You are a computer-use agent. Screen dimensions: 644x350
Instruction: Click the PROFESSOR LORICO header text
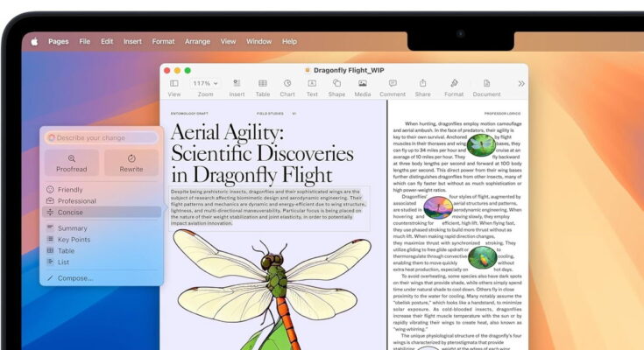pyautogui.click(x=502, y=113)
